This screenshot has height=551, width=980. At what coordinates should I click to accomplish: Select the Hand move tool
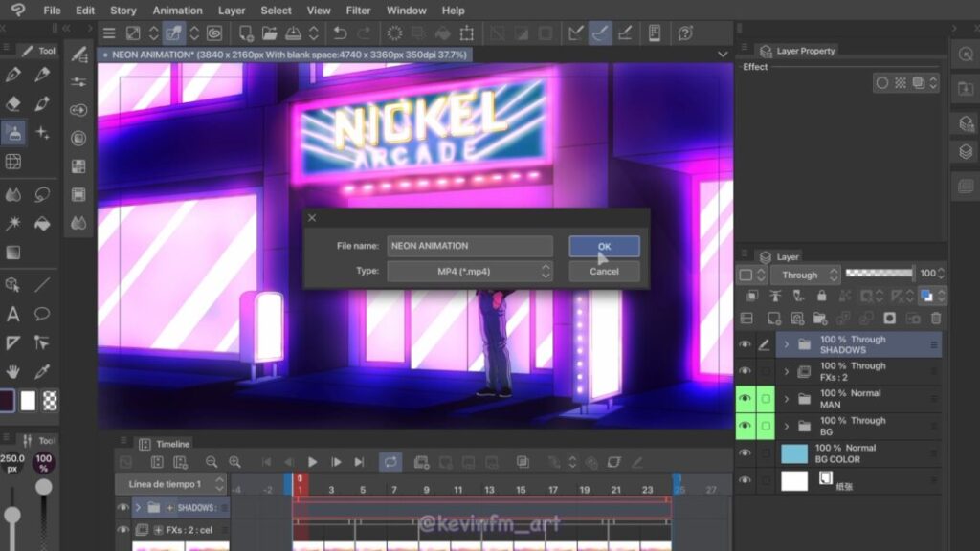pos(13,371)
